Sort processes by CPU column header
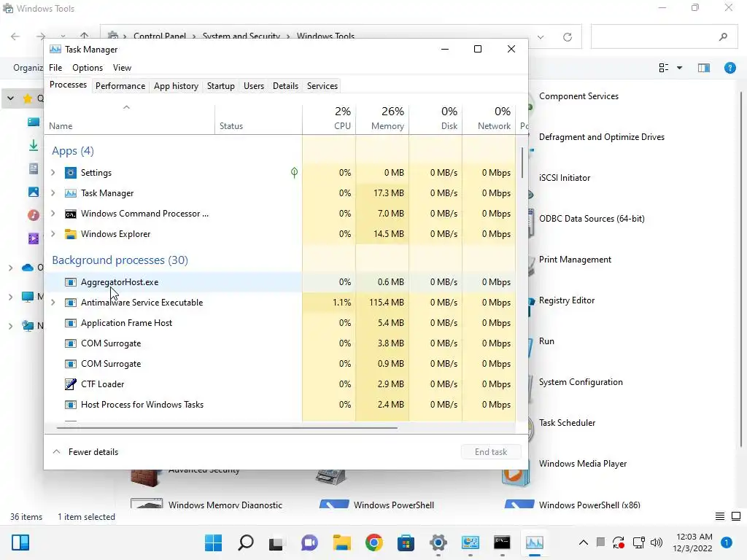Viewport: 747px width, 560px height. [329, 119]
